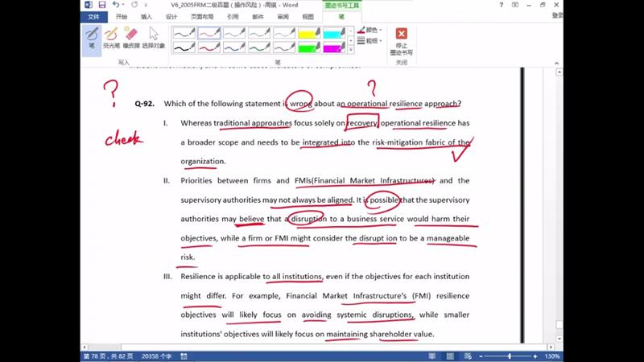This screenshot has width=644, height=362.
Task: Pick the first black thin pen style
Action: pos(184,33)
